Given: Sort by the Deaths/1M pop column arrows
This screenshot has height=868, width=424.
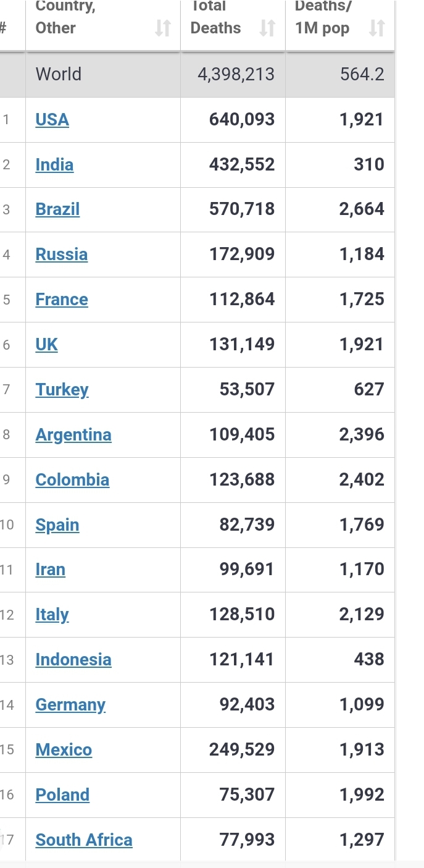Looking at the screenshot, I should click(x=376, y=28).
